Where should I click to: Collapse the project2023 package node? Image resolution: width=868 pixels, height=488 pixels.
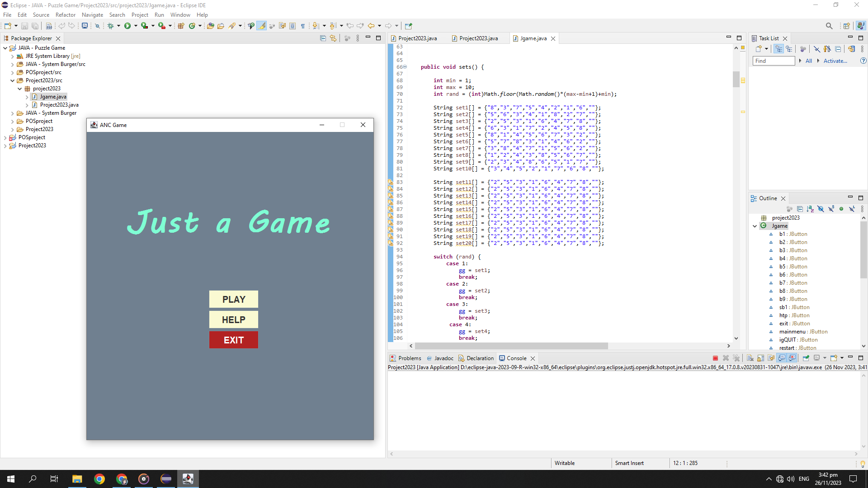coord(20,89)
